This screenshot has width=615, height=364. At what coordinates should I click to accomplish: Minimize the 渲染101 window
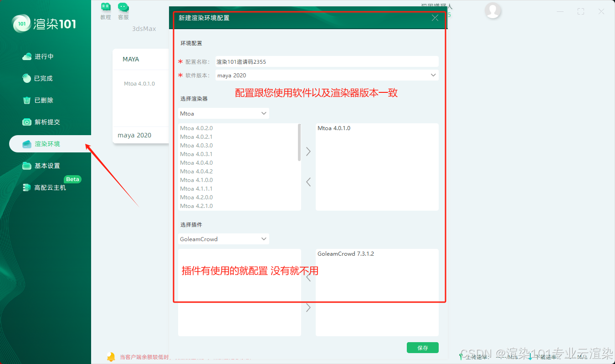pos(560,11)
